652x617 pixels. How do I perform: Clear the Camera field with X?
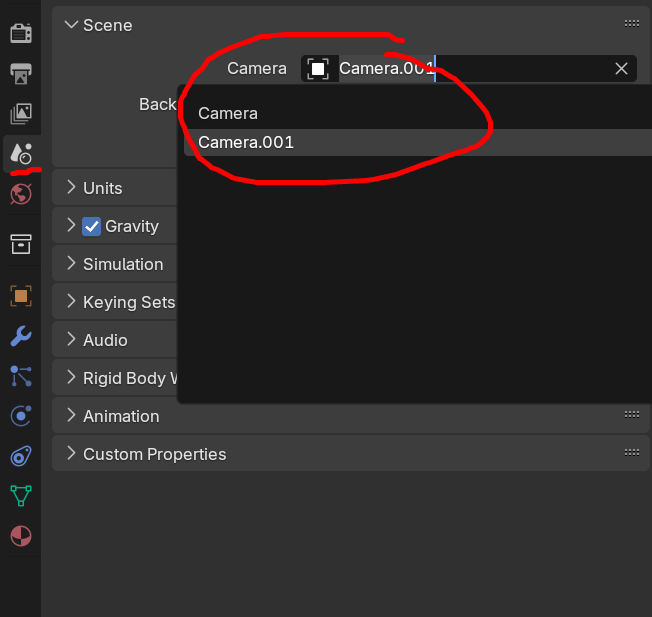click(621, 69)
